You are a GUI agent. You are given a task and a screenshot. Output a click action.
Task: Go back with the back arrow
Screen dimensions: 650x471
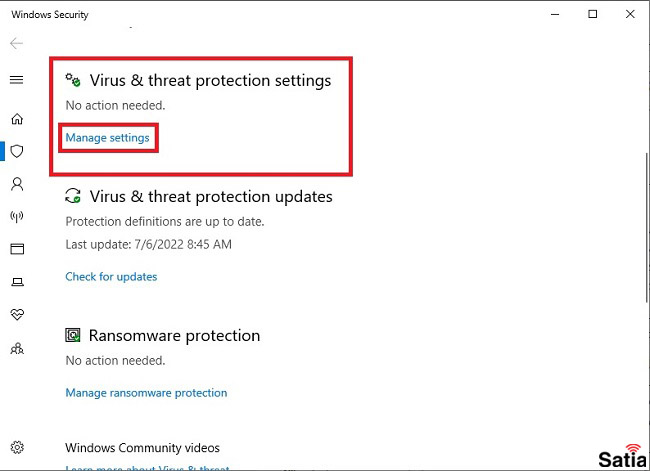coord(16,43)
